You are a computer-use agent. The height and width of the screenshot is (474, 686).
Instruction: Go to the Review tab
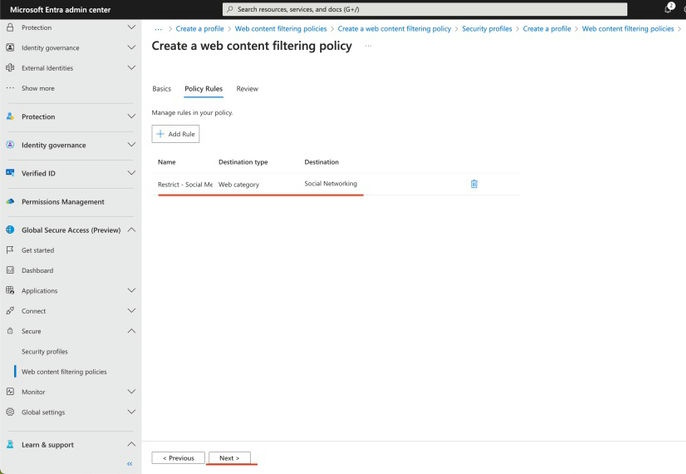pyautogui.click(x=247, y=88)
